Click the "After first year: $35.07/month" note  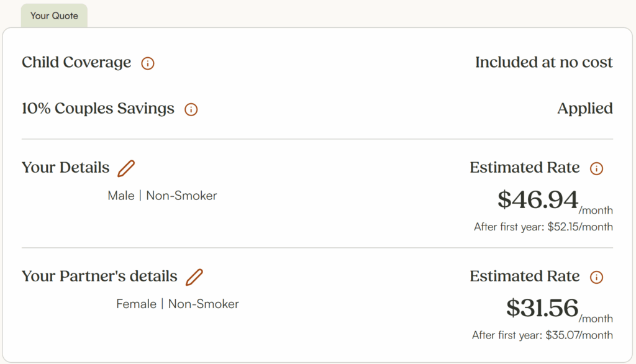pos(542,335)
